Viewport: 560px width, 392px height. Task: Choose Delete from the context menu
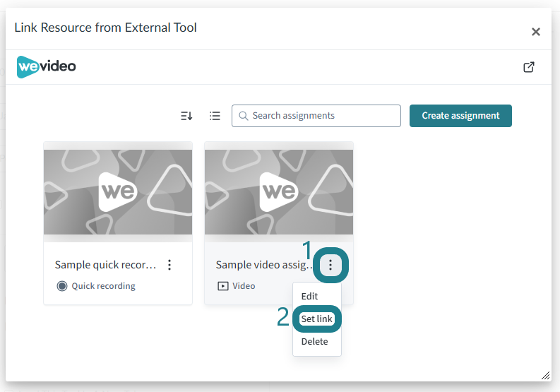(314, 341)
